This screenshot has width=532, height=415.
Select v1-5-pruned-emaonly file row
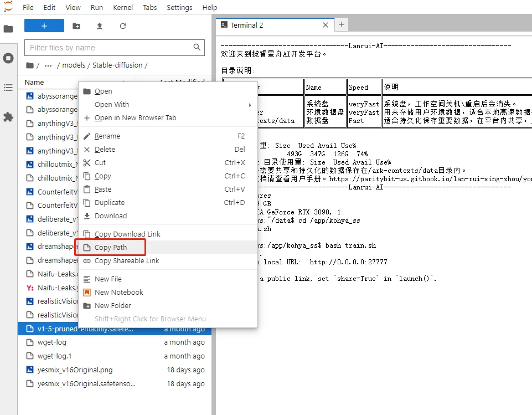[115, 329]
